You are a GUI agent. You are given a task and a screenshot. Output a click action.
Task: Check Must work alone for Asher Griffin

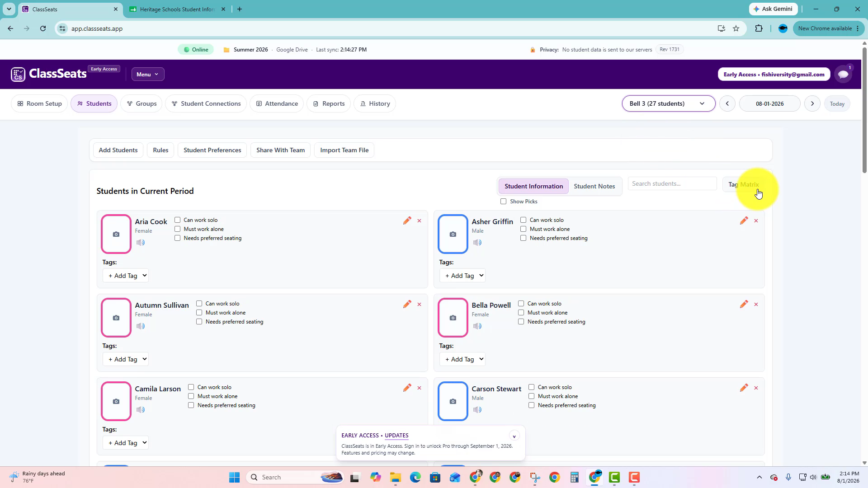pyautogui.click(x=523, y=229)
